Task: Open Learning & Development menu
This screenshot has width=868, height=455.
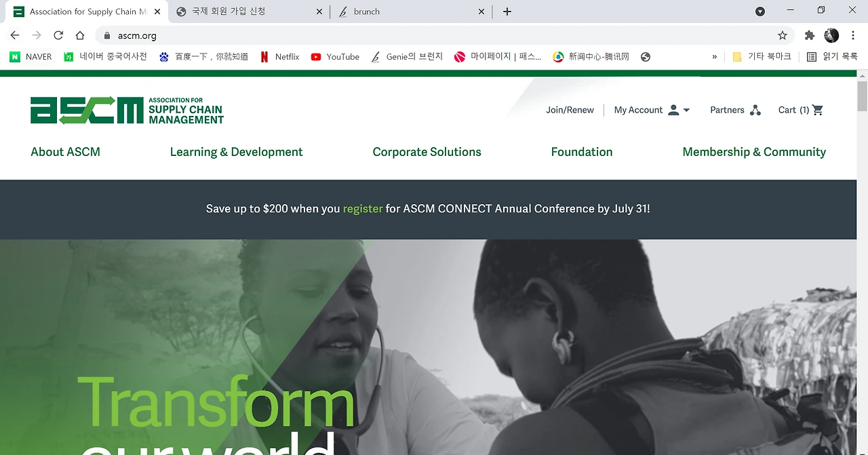Action: click(x=236, y=152)
